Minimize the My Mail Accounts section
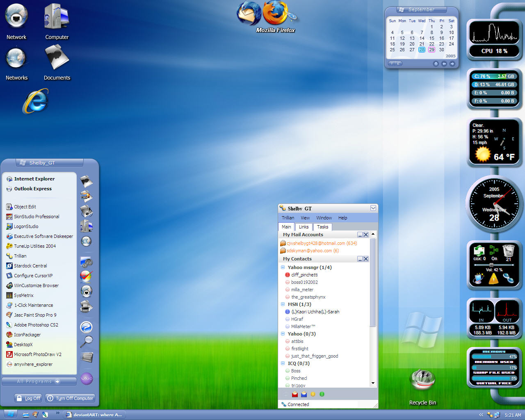The width and height of the screenshot is (525, 420). [x=360, y=235]
